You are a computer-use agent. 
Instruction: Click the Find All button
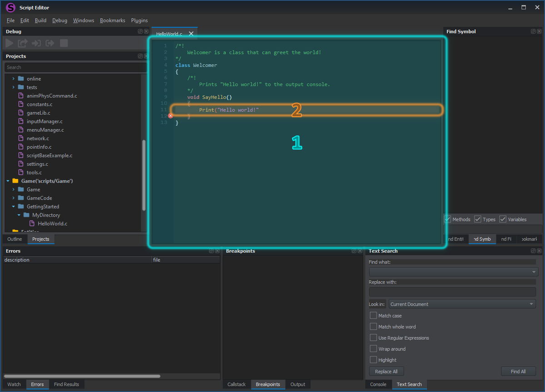[x=518, y=371]
